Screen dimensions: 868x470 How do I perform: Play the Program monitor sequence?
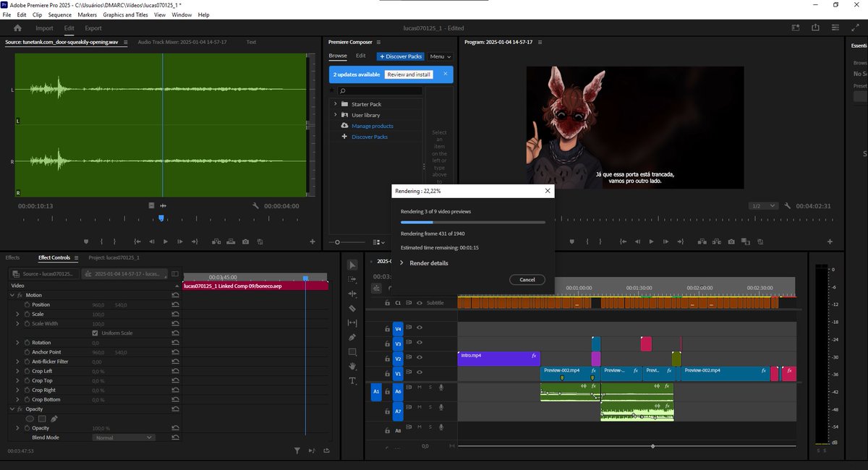tap(651, 242)
